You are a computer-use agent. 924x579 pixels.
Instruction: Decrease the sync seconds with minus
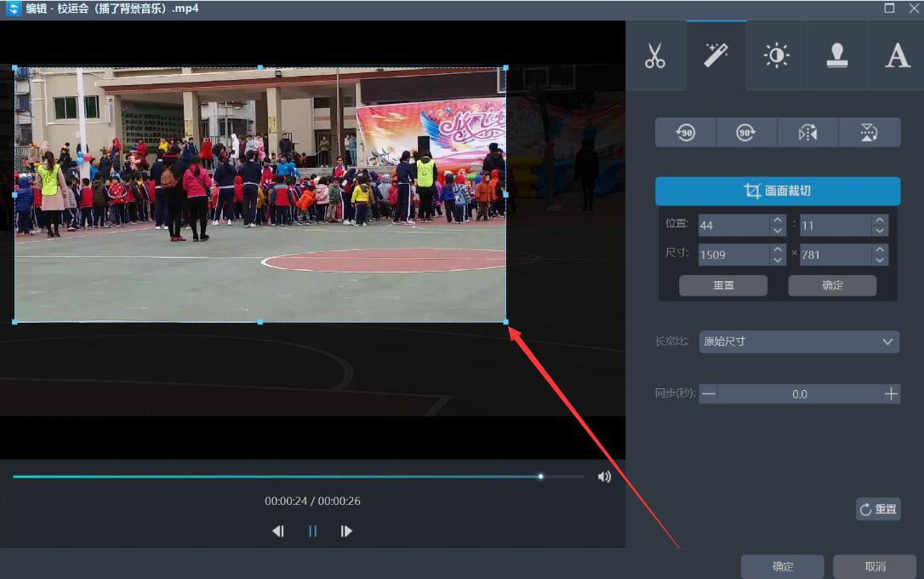709,393
